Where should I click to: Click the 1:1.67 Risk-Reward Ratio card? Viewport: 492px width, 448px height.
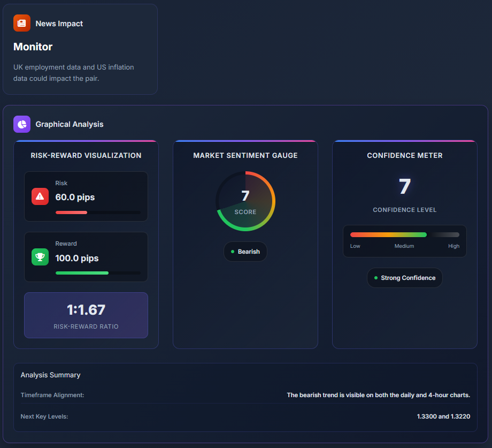tap(86, 314)
